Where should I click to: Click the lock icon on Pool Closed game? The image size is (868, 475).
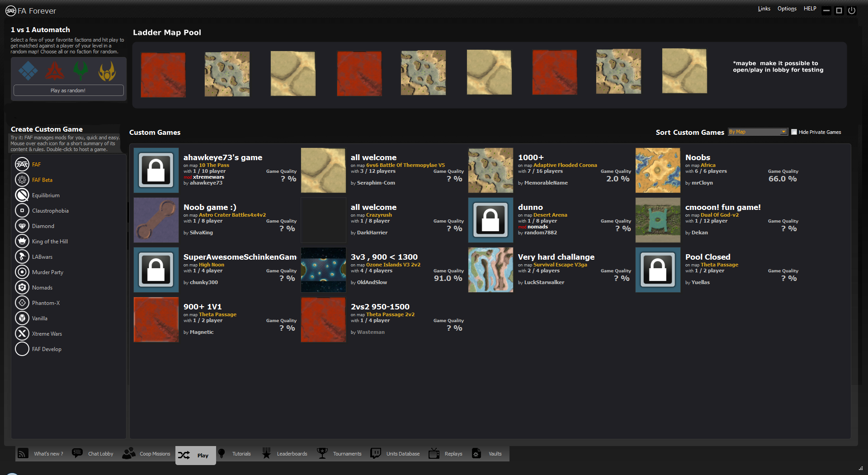[658, 270]
